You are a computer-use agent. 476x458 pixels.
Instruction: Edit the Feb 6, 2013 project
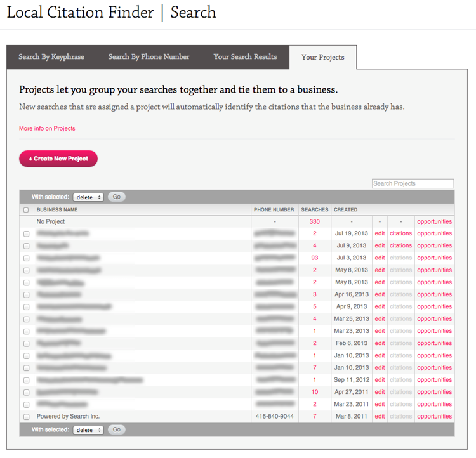pos(380,343)
